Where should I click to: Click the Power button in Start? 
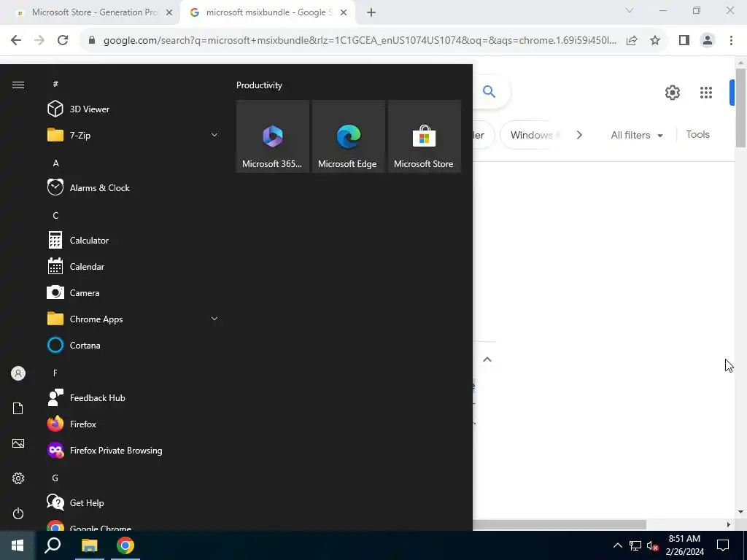(x=18, y=513)
